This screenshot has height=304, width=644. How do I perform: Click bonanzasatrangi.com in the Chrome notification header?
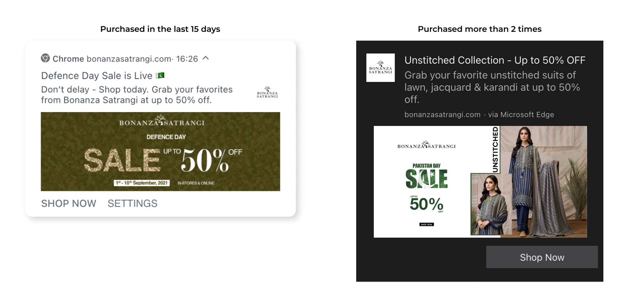pyautogui.click(x=129, y=59)
